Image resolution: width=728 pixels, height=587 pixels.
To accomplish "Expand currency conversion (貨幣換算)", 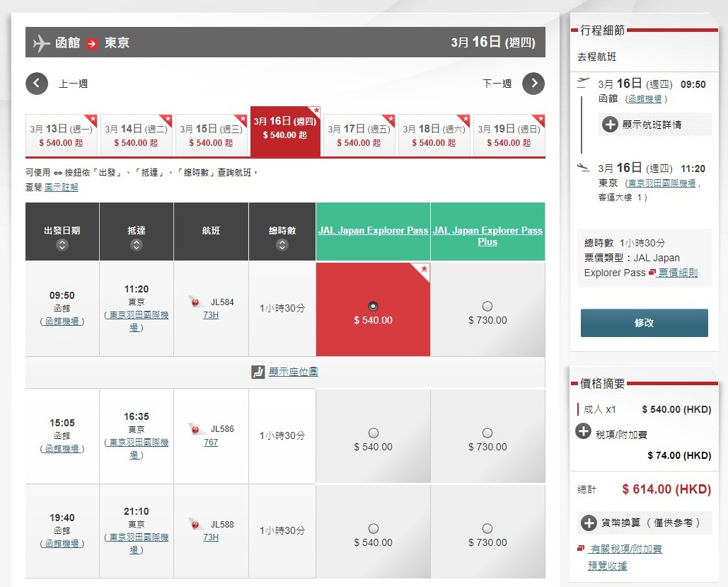I will tap(589, 523).
